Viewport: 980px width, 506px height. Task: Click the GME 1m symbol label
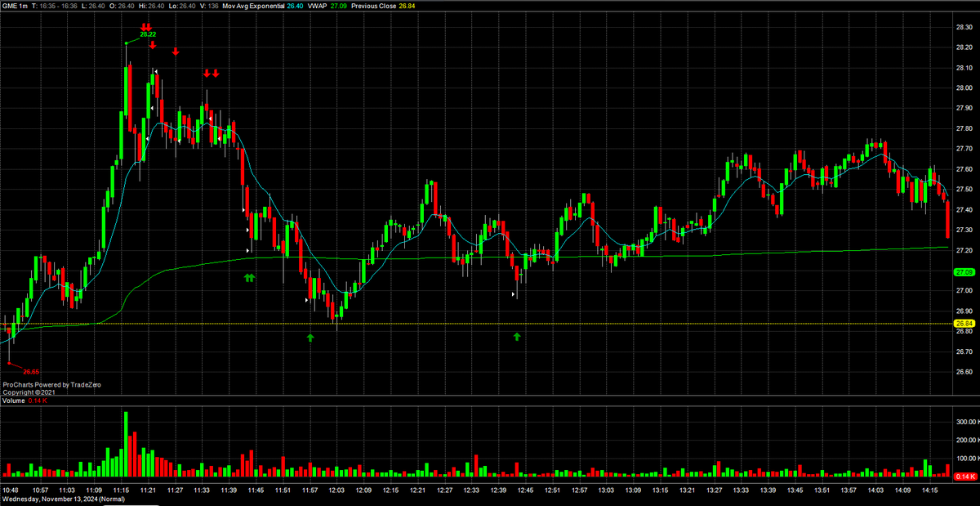13,6
